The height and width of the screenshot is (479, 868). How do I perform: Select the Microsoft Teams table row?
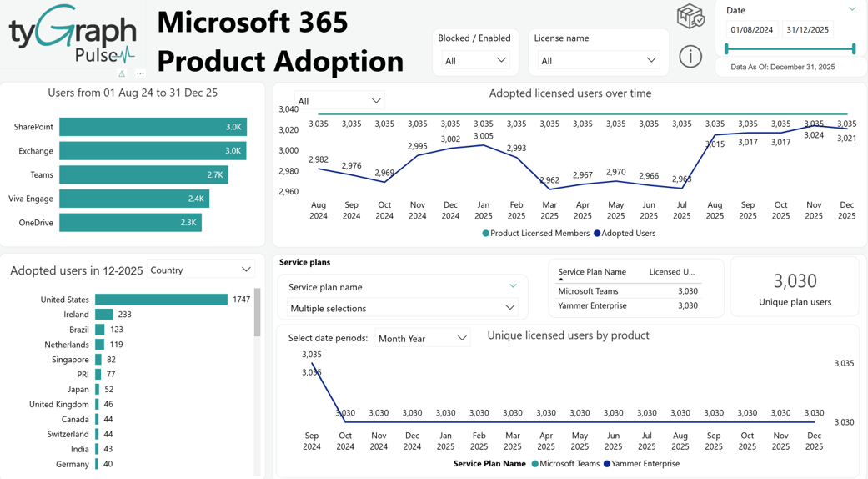[628, 290]
